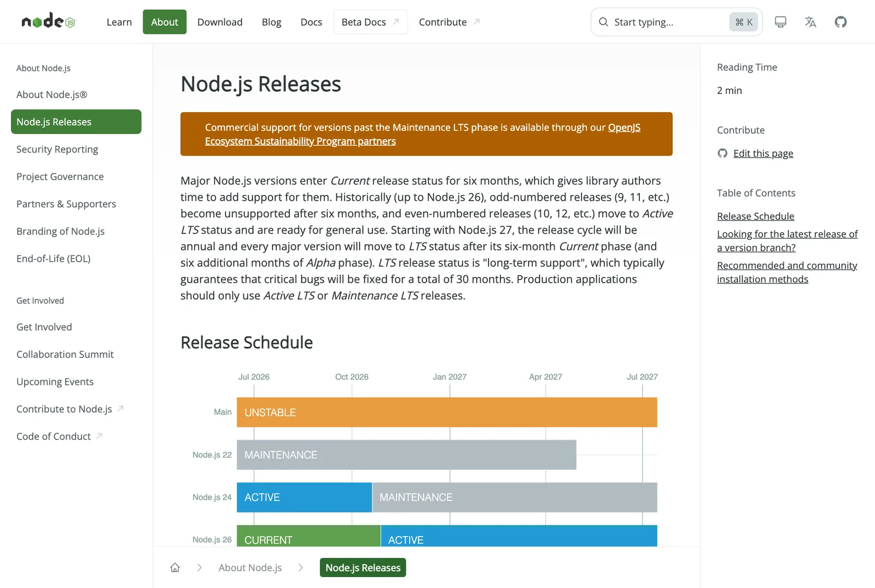This screenshot has height=588, width=875.
Task: Click the Node.js 22 chart row label
Action: click(212, 455)
